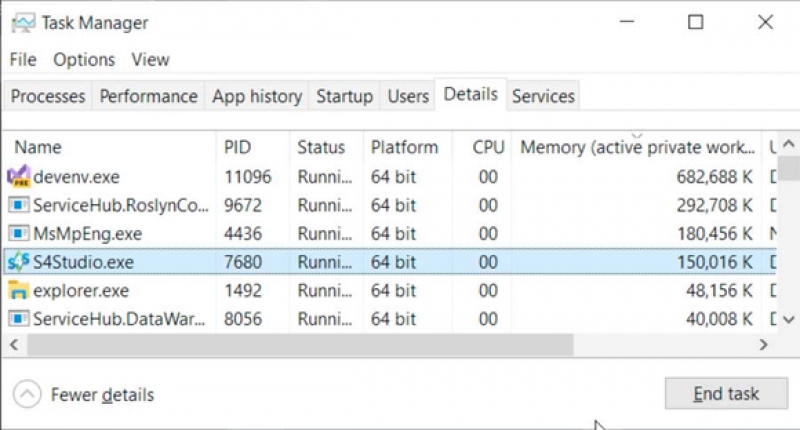Click the explorer.exe folder icon
800x430 pixels.
(x=19, y=290)
